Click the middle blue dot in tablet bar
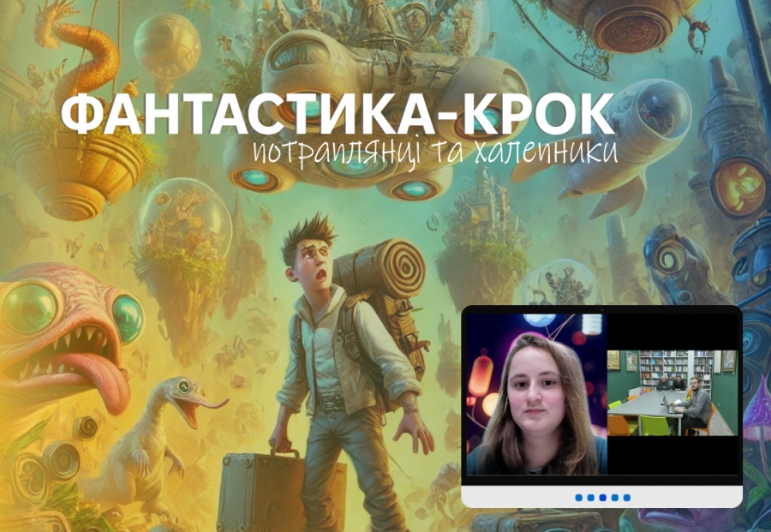Image resolution: width=771 pixels, height=532 pixels. tap(603, 498)
